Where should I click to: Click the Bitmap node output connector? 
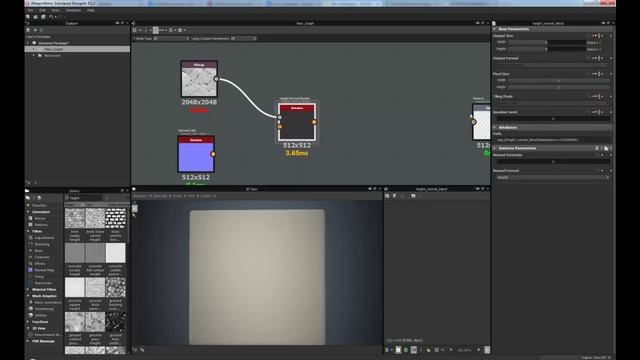pyautogui.click(x=216, y=79)
